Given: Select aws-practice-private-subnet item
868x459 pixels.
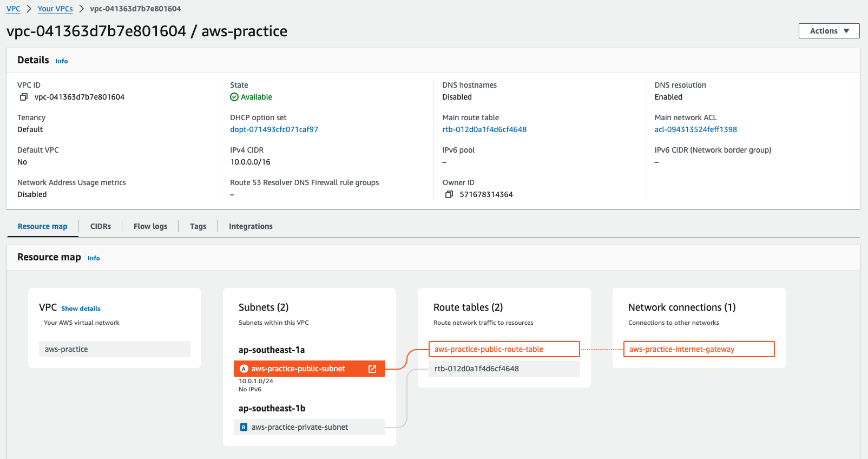Looking at the screenshot, I should tap(310, 427).
